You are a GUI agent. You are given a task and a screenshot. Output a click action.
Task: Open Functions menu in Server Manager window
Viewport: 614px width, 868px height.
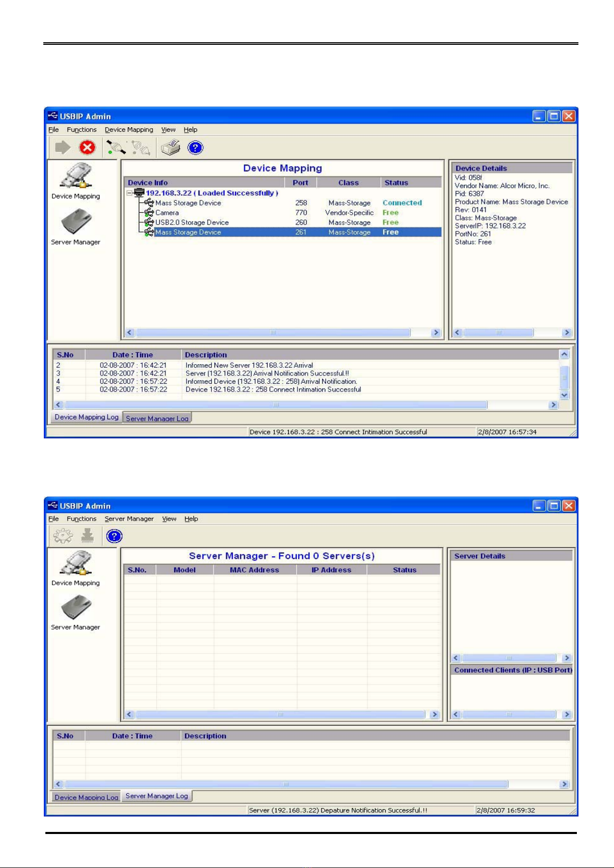point(81,519)
